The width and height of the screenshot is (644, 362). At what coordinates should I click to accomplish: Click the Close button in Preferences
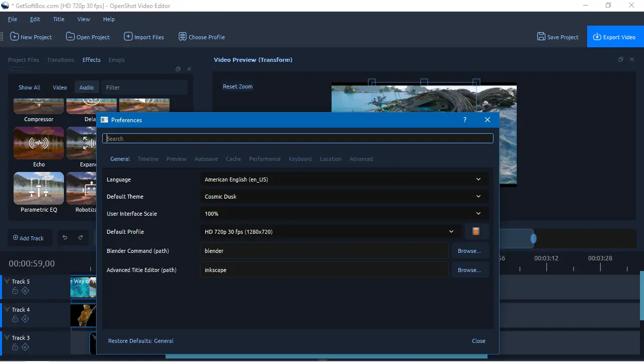pyautogui.click(x=478, y=340)
